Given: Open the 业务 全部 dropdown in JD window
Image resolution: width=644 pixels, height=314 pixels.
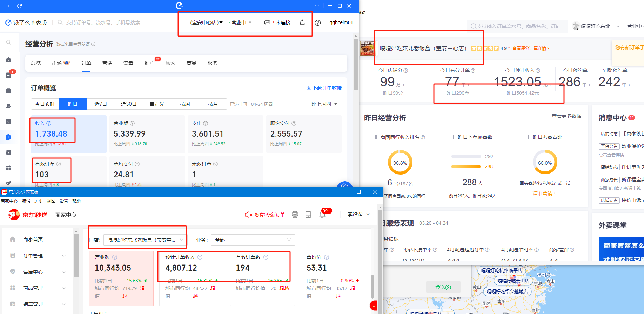Looking at the screenshot, I should pos(253,240).
